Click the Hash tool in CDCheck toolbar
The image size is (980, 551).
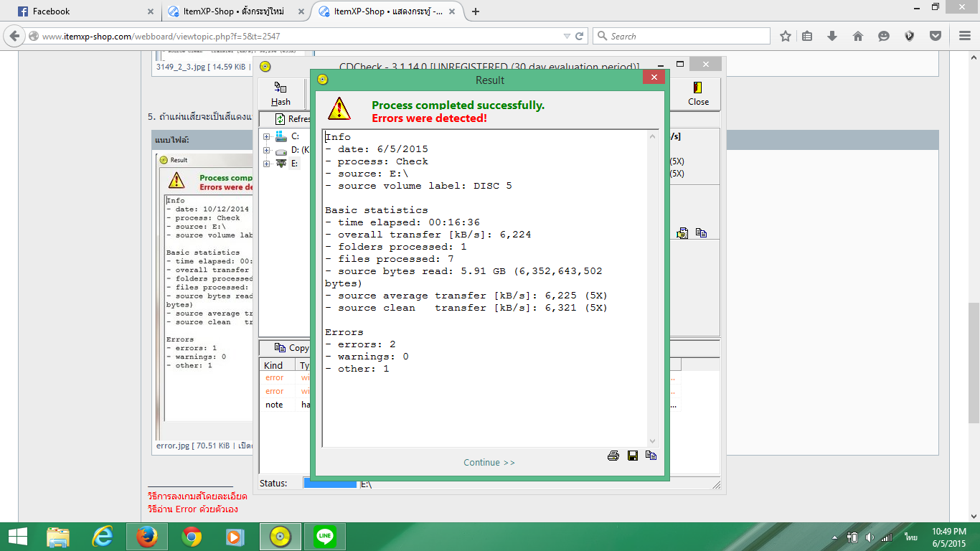pos(281,94)
